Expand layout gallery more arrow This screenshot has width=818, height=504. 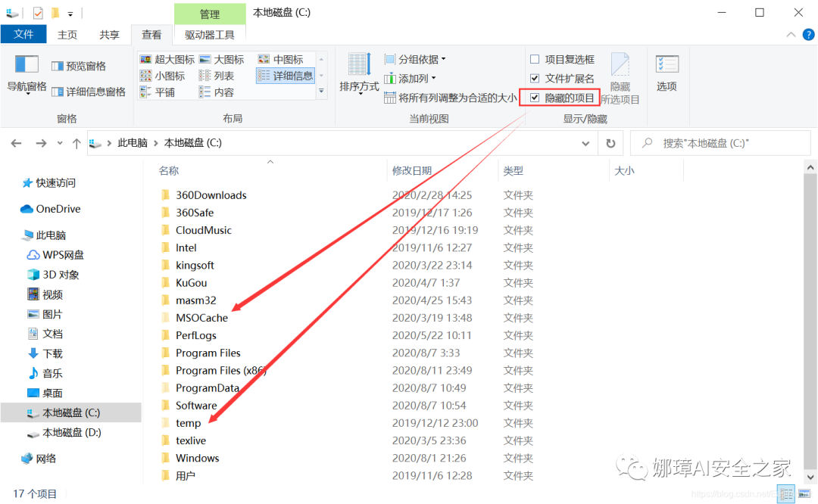(x=321, y=91)
